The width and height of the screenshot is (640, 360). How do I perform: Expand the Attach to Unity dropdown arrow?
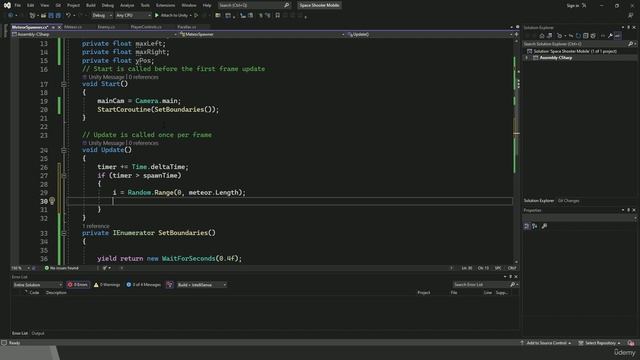[x=190, y=16]
